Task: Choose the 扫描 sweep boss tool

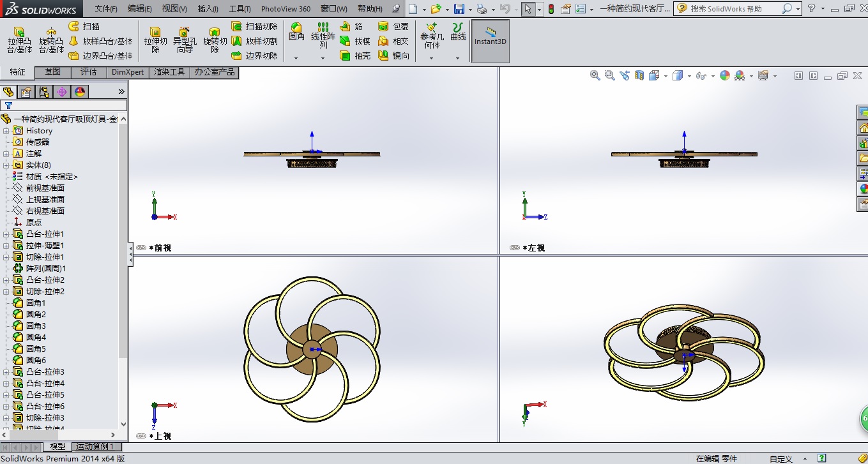Action: tap(84, 26)
